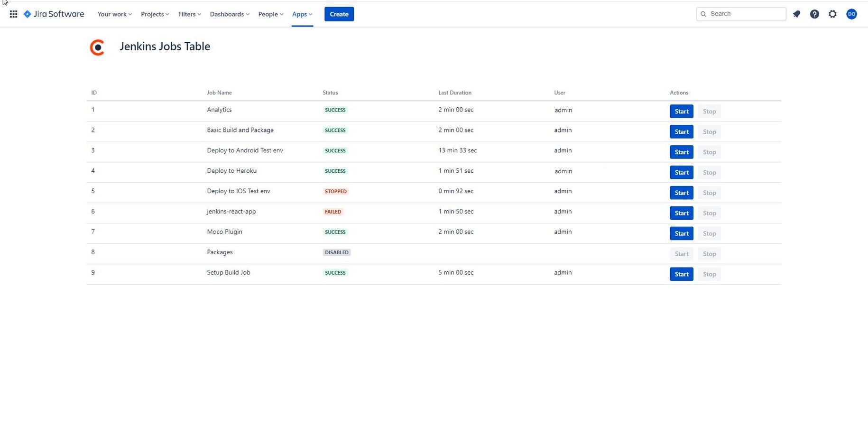Focus the Search input field

741,14
